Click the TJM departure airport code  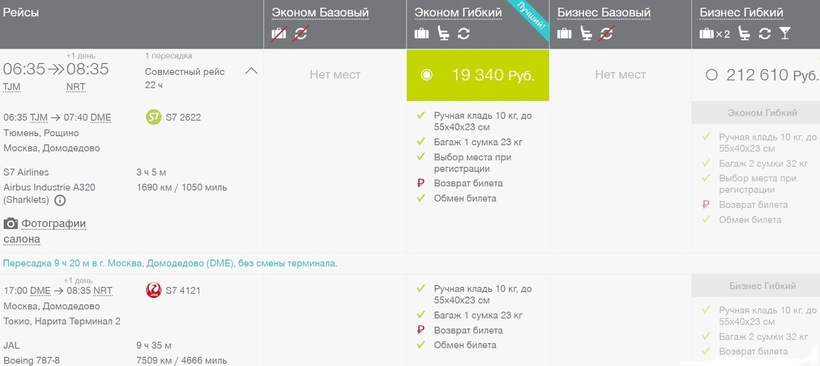coord(12,87)
